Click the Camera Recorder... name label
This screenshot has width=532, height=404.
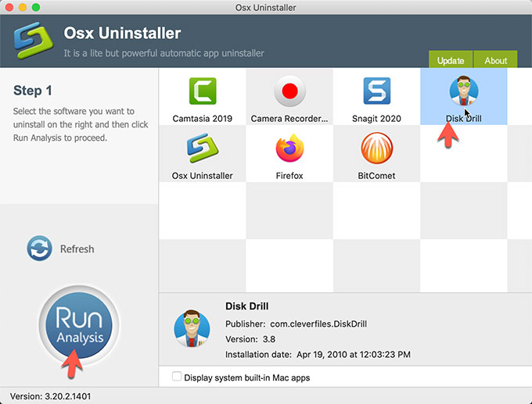[x=289, y=119]
